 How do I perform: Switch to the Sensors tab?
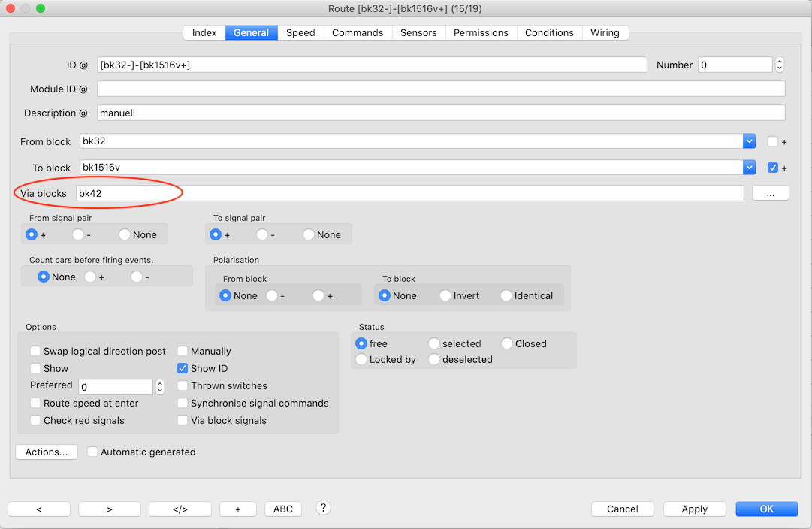(418, 32)
